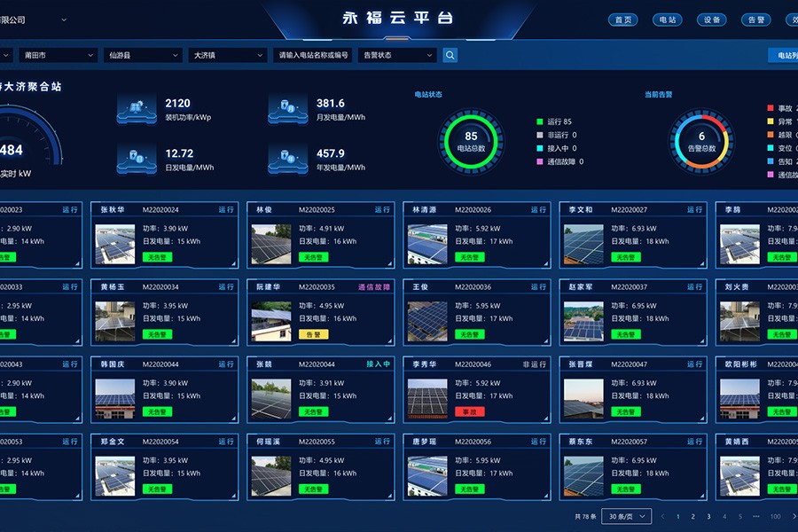
Task: Click the previous page left arrow
Action: coord(662,516)
